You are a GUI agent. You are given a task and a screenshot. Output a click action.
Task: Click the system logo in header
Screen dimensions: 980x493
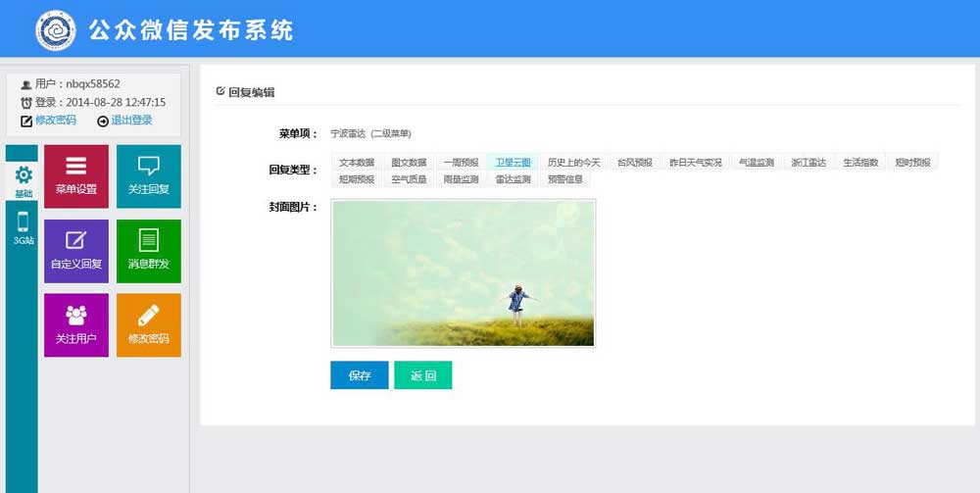click(56, 30)
